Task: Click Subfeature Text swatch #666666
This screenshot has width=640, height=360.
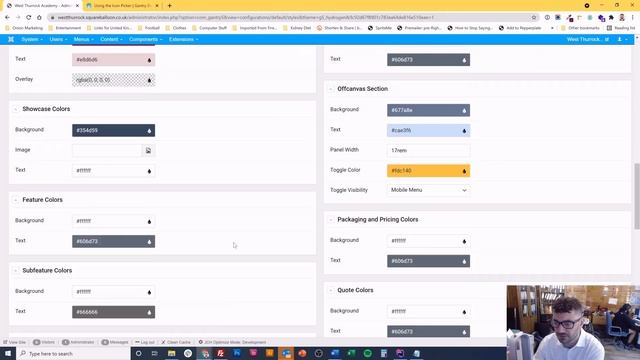Action: [113, 312]
